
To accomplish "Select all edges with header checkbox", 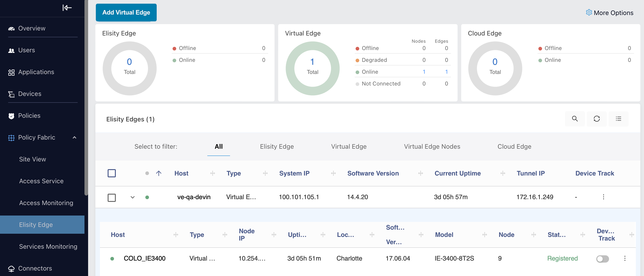I will (111, 173).
